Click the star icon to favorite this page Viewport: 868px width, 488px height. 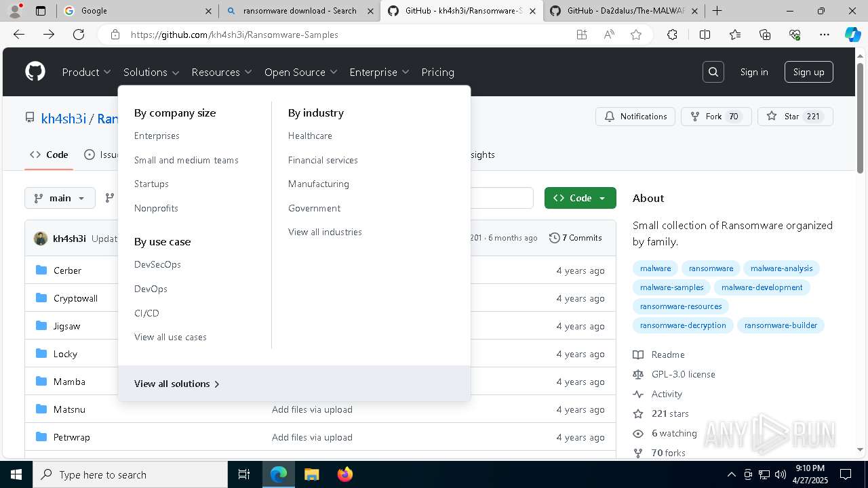pyautogui.click(x=636, y=35)
